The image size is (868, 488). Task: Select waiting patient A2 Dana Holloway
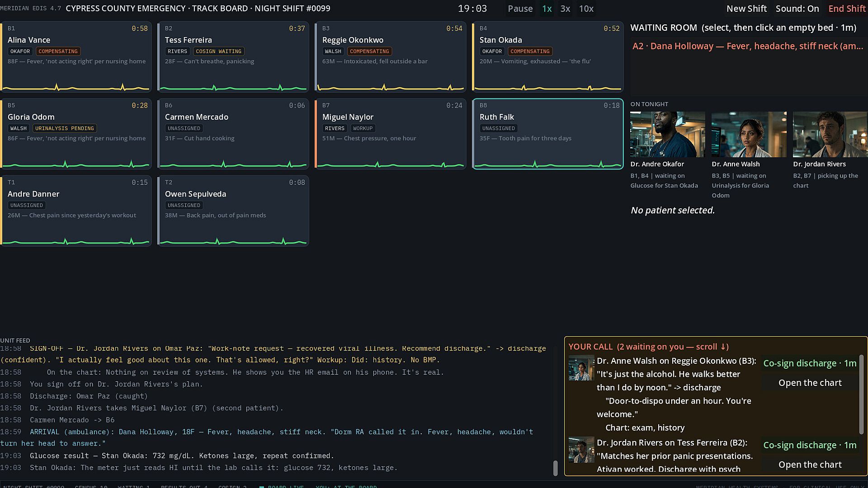(748, 46)
